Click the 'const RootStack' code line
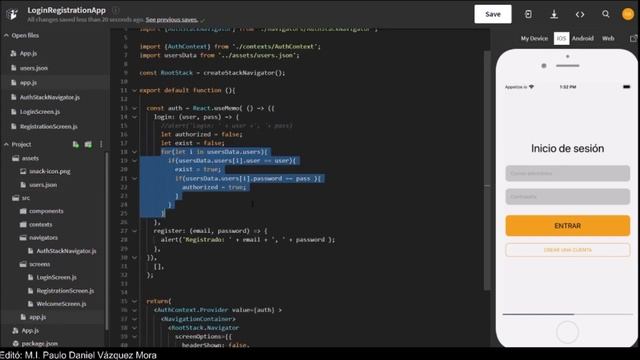 [212, 73]
